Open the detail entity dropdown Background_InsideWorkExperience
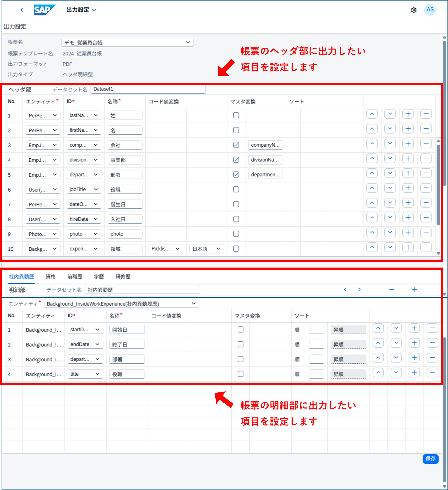The image size is (448, 490). pyautogui.click(x=121, y=304)
